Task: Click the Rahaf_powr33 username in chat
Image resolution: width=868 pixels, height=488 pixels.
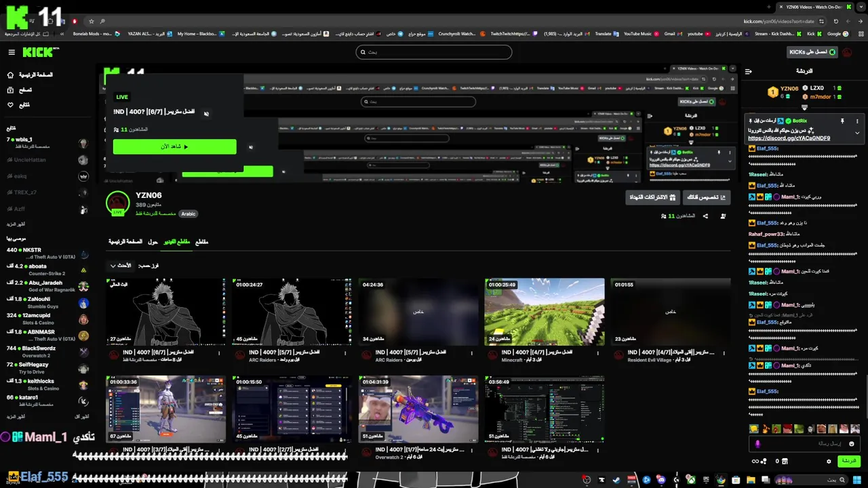Action: pyautogui.click(x=766, y=235)
